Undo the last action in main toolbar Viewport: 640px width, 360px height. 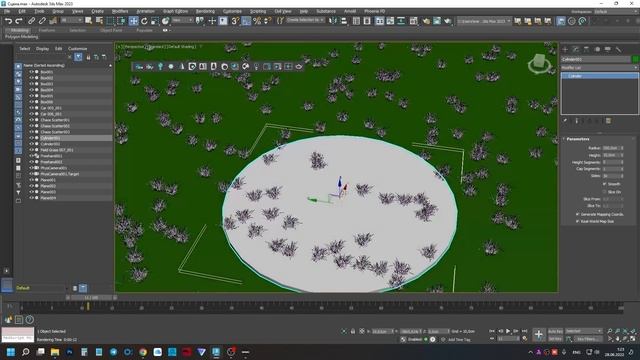coord(8,21)
